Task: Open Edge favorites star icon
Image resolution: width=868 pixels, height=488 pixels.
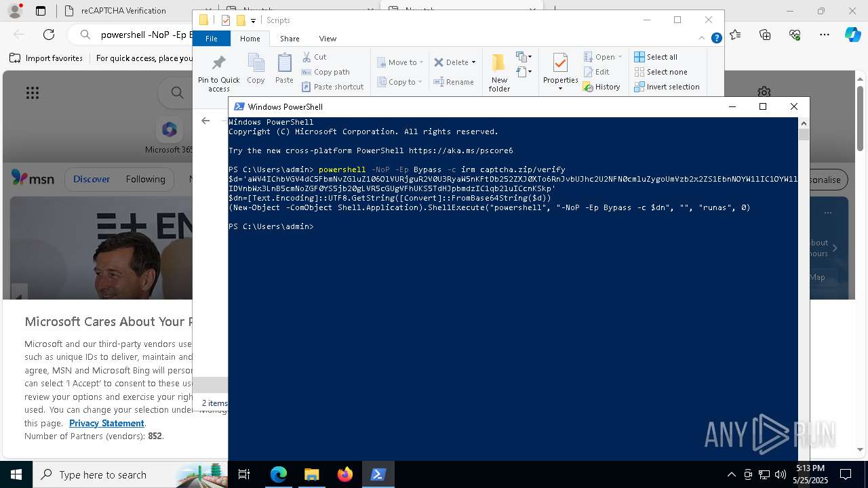Action: click(x=736, y=34)
